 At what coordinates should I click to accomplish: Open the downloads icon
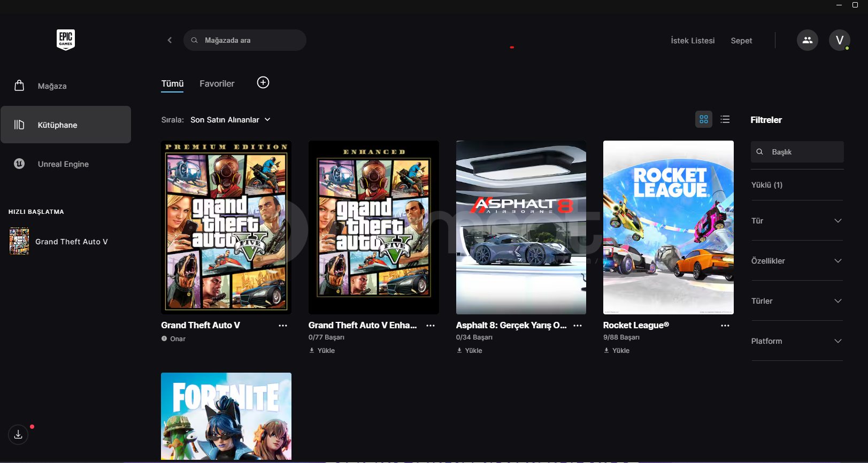click(18, 434)
